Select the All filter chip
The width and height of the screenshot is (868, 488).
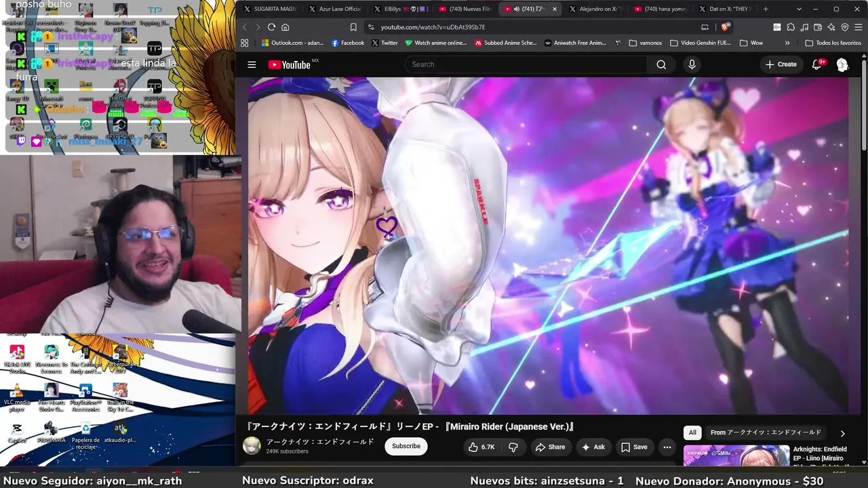click(x=692, y=432)
